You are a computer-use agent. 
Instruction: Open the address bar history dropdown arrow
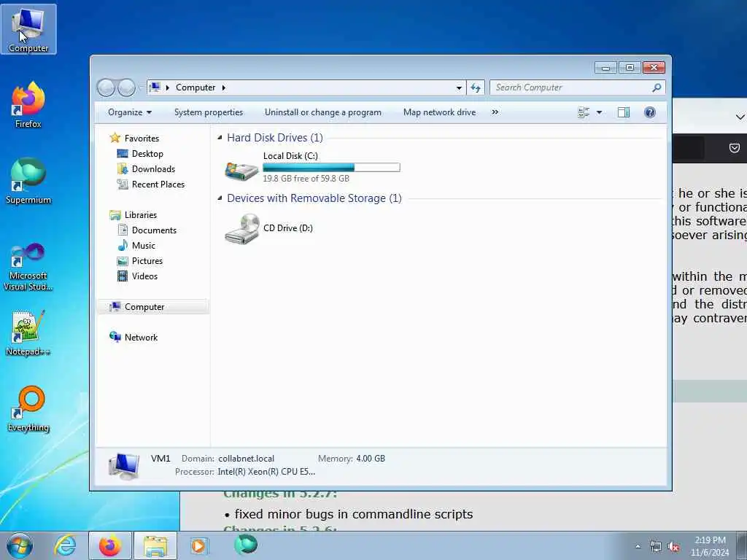[459, 87]
